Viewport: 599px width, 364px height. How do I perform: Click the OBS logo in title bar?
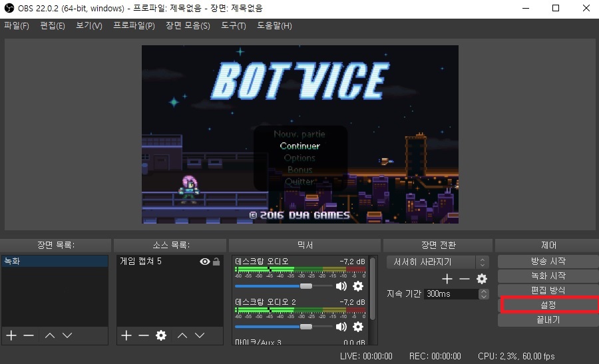click(9, 7)
